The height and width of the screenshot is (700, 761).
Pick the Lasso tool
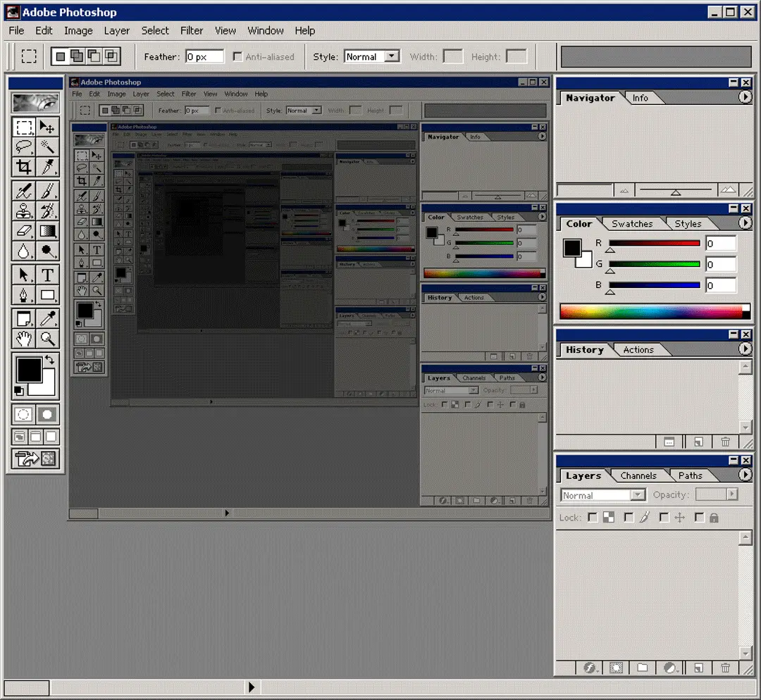pyautogui.click(x=24, y=147)
